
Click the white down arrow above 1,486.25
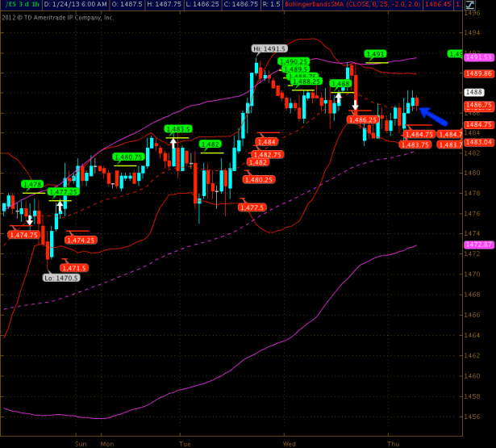pos(355,105)
